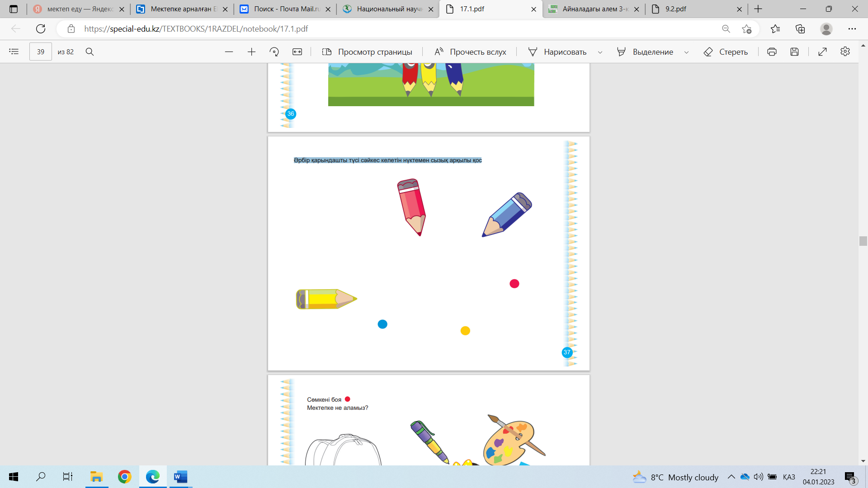Click the PDF search magnifier icon

(90, 52)
